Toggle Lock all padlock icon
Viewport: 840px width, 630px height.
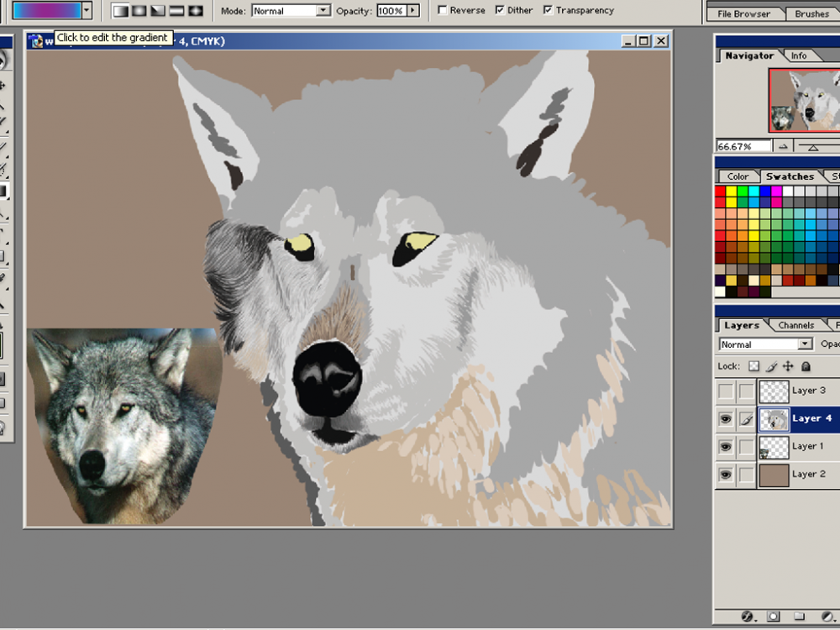coord(806,366)
